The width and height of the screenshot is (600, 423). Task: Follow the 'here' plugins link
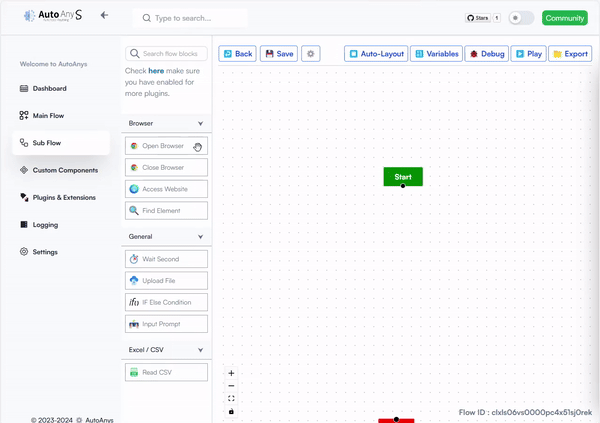tap(156, 71)
